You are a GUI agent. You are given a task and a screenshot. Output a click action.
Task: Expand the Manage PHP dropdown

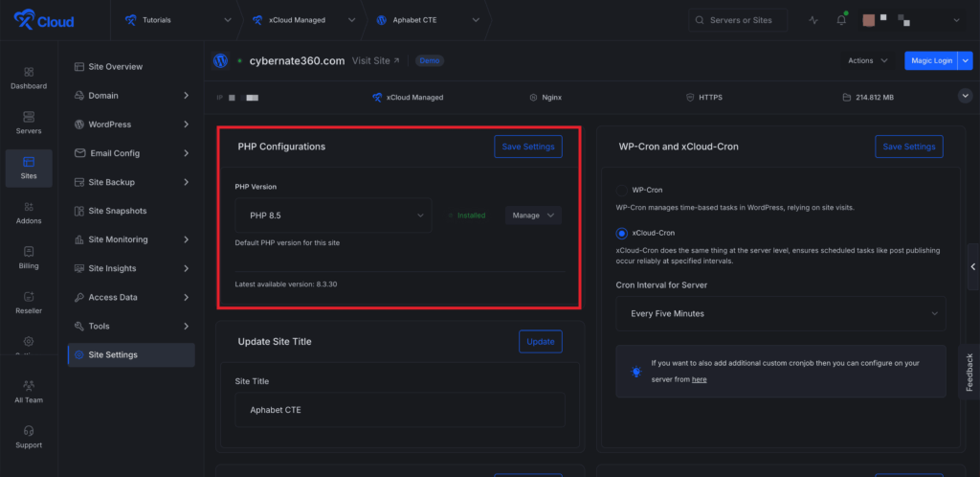(x=533, y=216)
